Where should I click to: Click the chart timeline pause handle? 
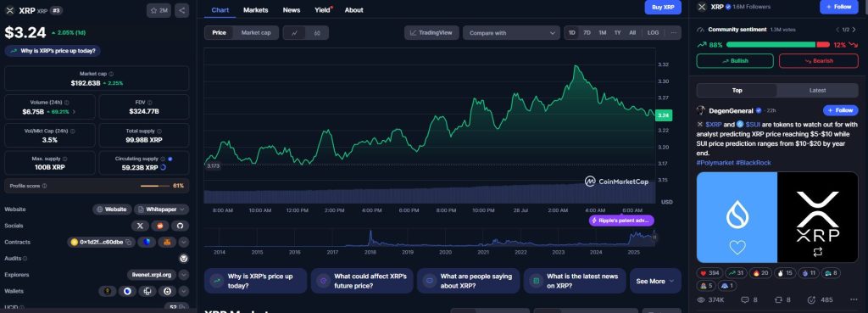[x=654, y=238]
